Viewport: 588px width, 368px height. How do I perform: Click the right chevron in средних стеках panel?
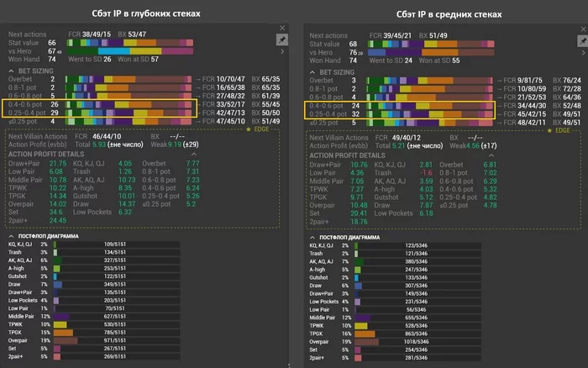tap(584, 53)
